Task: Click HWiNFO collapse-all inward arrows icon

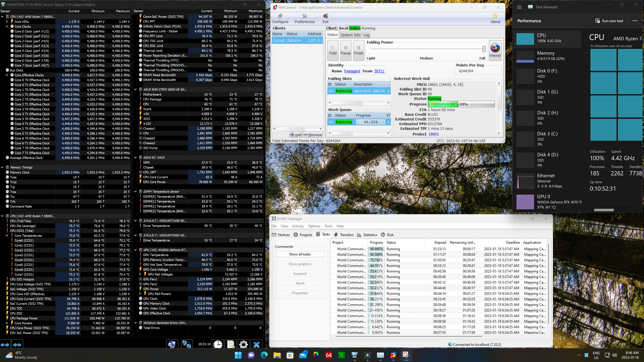Action: [17, 345]
